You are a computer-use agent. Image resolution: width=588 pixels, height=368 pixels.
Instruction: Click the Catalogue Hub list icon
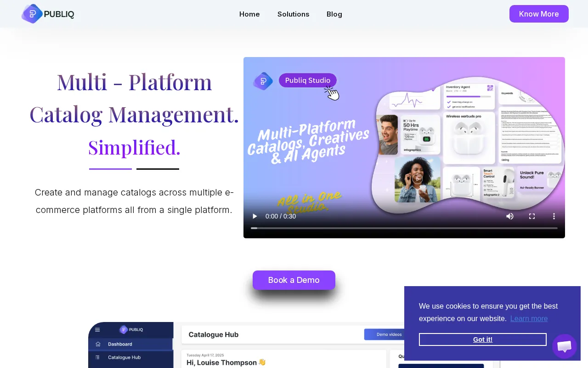pos(97,357)
